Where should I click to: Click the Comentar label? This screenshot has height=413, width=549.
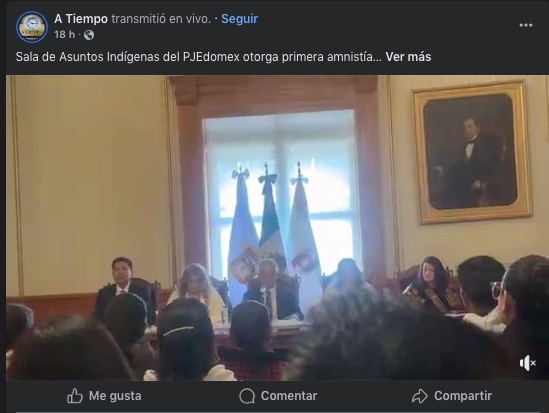point(289,396)
